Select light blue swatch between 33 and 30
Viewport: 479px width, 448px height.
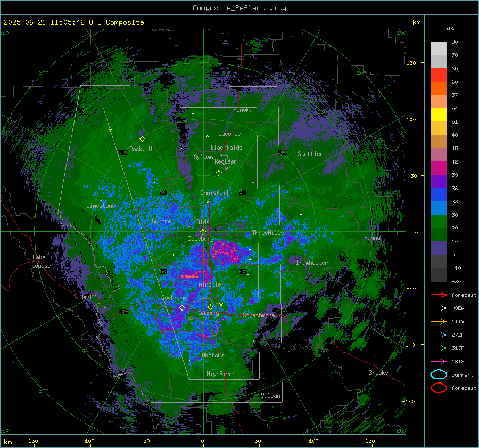point(439,208)
